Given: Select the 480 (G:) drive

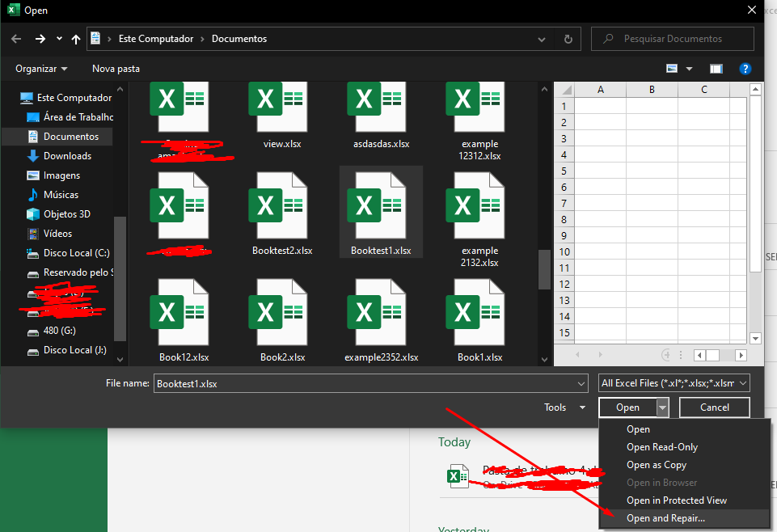Looking at the screenshot, I should tap(52, 331).
